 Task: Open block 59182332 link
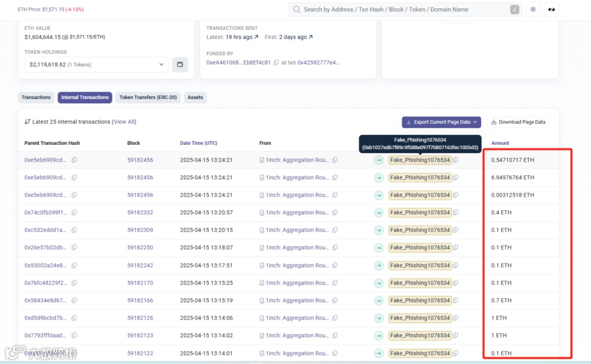tap(140, 212)
